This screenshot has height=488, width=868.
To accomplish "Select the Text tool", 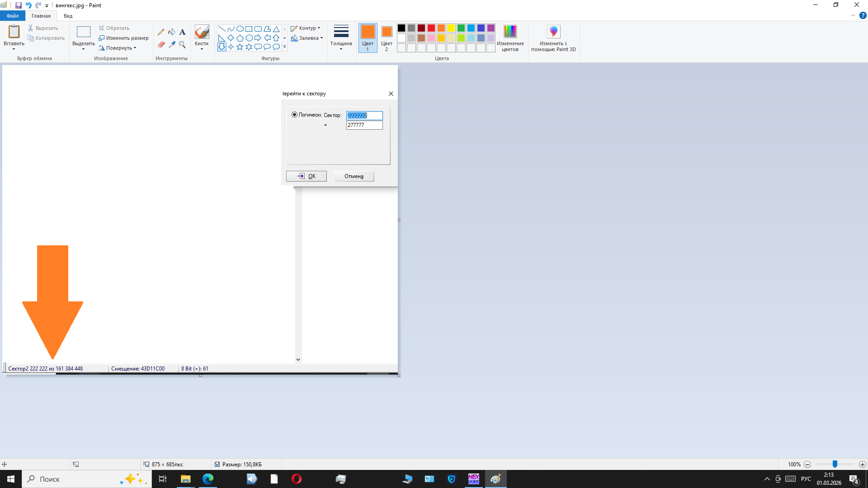I will (182, 32).
